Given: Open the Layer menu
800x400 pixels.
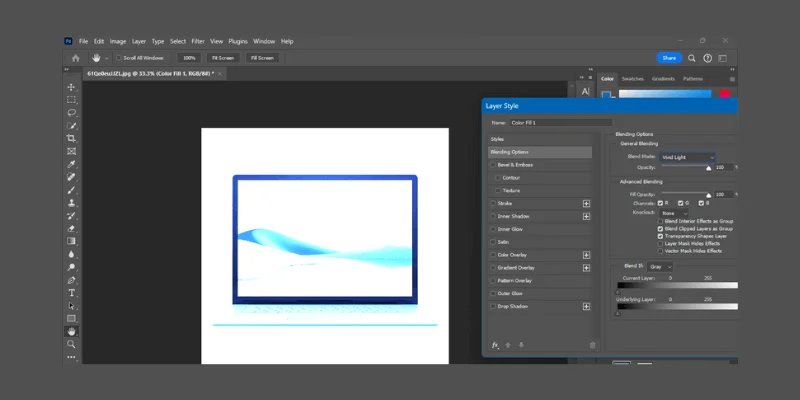Looking at the screenshot, I should 139,41.
